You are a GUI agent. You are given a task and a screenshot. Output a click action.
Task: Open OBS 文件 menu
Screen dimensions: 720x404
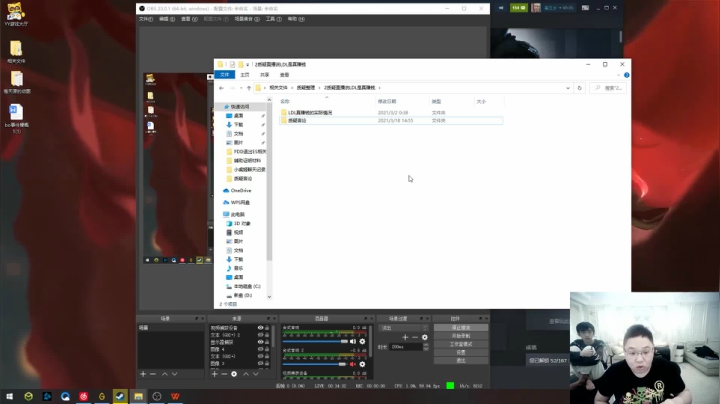point(146,19)
